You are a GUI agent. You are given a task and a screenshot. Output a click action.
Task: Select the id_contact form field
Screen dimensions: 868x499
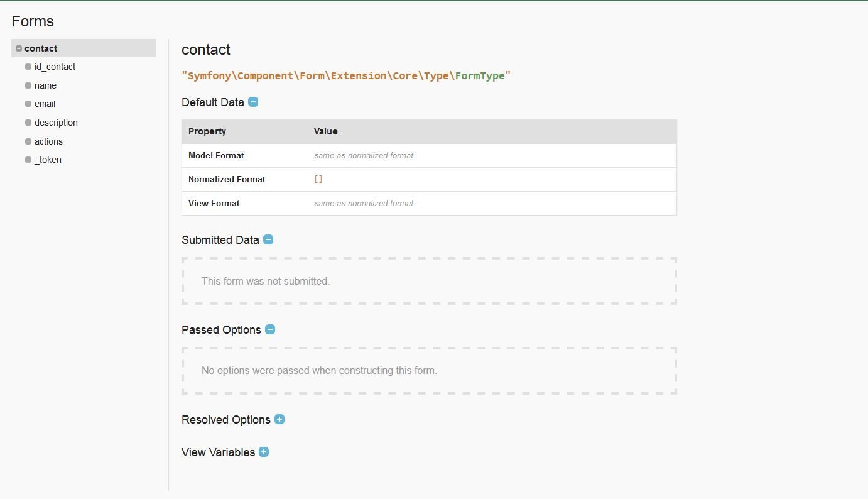[55, 67]
